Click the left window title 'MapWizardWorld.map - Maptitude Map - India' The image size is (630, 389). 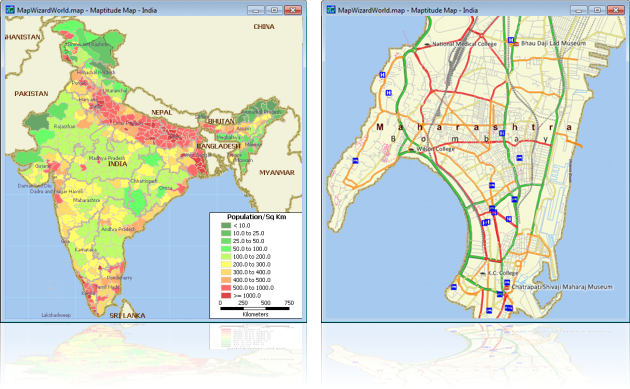tap(87, 10)
